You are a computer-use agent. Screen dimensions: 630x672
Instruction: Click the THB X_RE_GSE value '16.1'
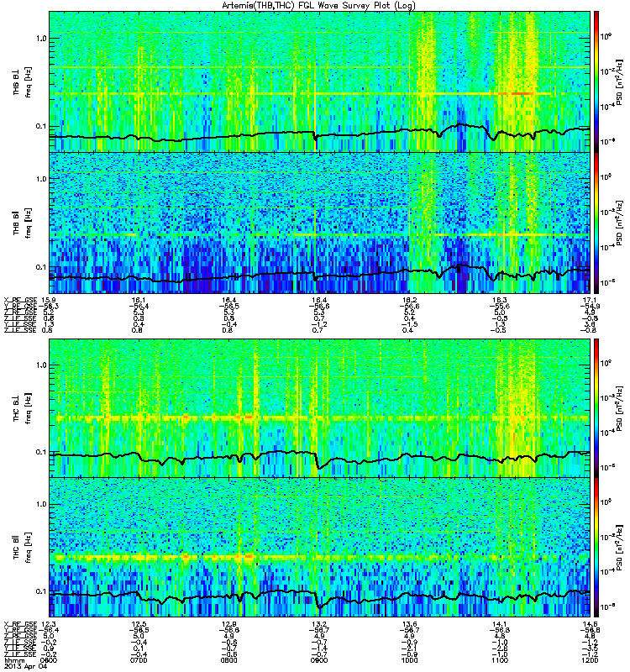(x=139, y=300)
